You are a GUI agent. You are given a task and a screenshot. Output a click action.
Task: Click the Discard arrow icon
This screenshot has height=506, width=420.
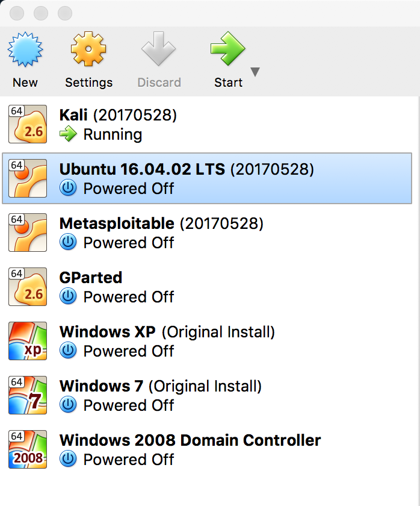(158, 49)
